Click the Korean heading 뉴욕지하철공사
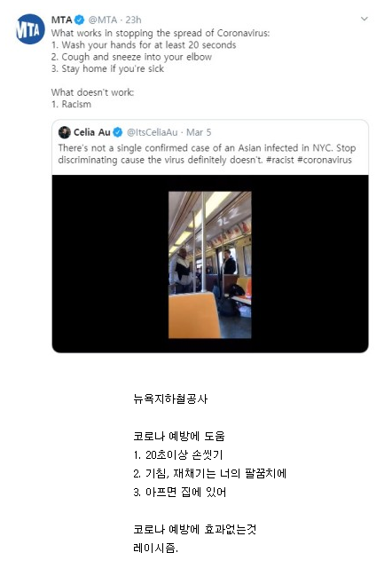The width and height of the screenshot is (392, 584). point(170,399)
